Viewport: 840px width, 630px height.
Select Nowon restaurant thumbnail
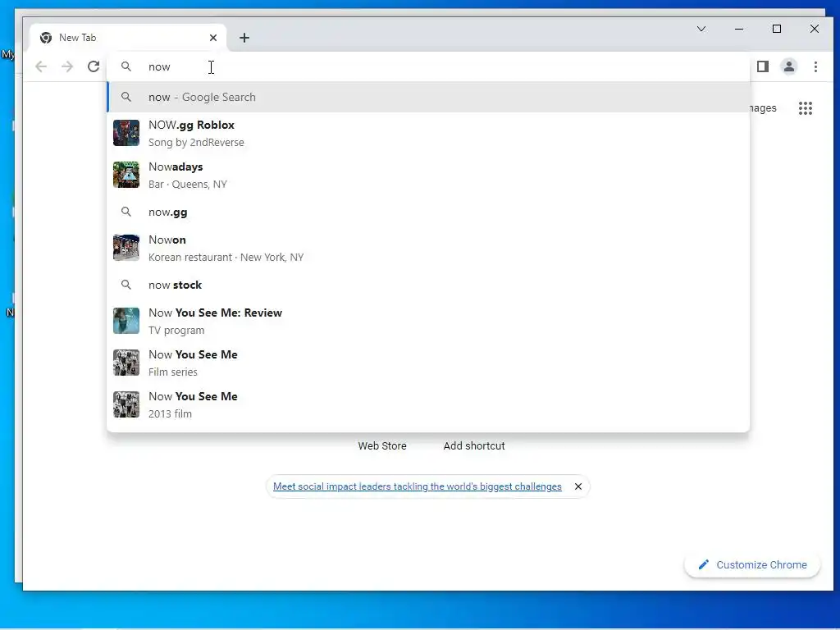tap(126, 248)
